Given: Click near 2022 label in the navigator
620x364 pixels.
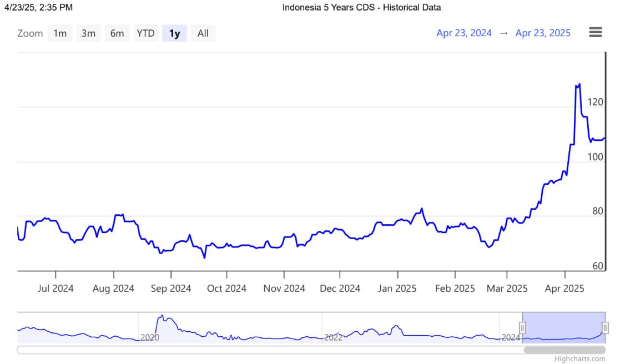Looking at the screenshot, I should tap(333, 337).
